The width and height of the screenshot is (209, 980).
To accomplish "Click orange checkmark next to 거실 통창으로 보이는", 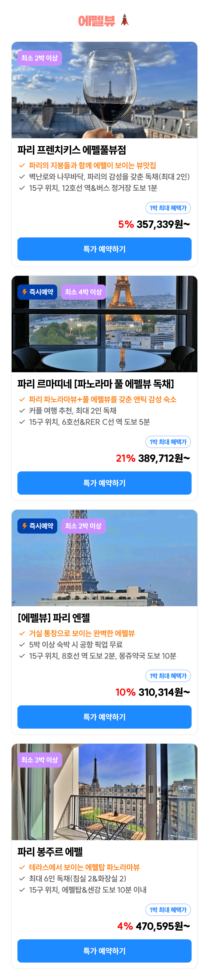I will coord(22,633).
